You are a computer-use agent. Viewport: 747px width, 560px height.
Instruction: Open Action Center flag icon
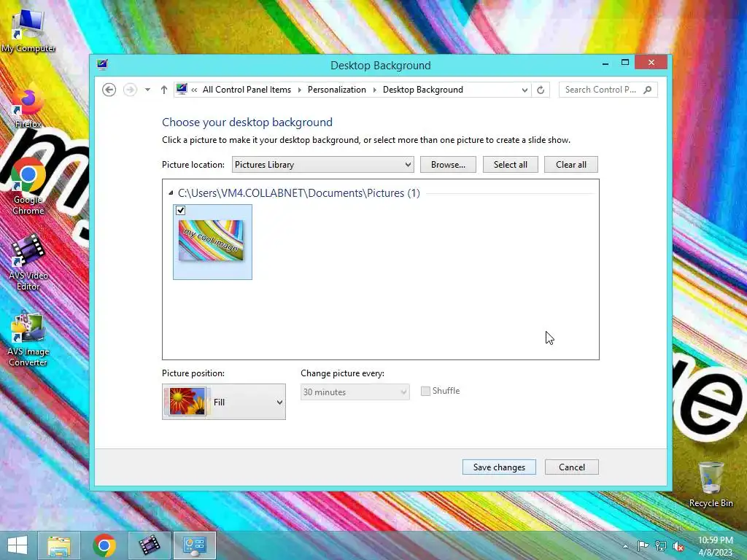(x=643, y=546)
